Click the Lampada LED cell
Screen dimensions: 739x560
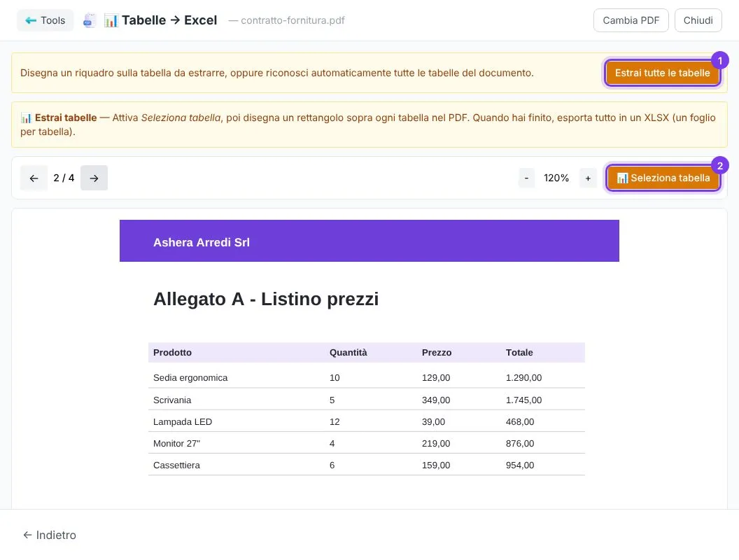pyautogui.click(x=183, y=422)
